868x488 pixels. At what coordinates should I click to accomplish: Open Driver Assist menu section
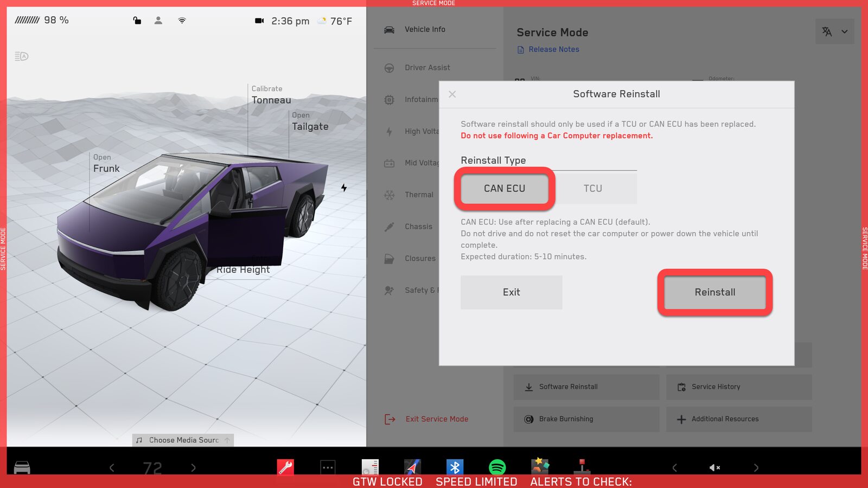point(427,68)
